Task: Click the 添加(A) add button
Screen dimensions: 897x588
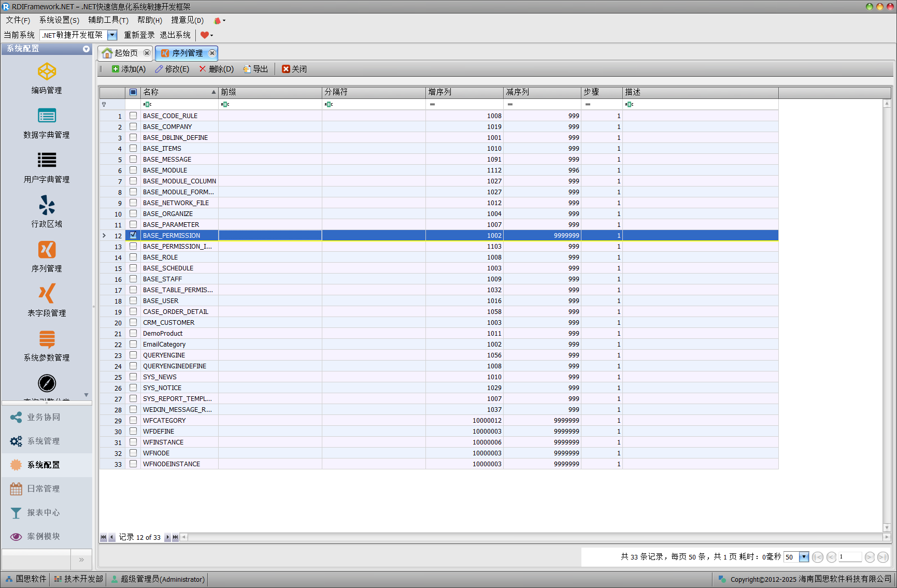Action: 129,69
